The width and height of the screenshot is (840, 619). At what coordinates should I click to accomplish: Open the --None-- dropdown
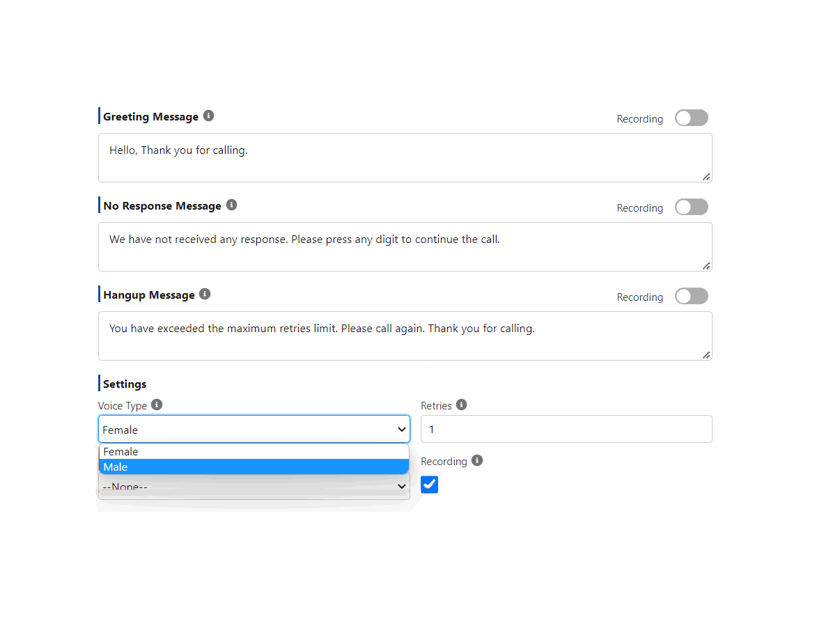point(254,487)
